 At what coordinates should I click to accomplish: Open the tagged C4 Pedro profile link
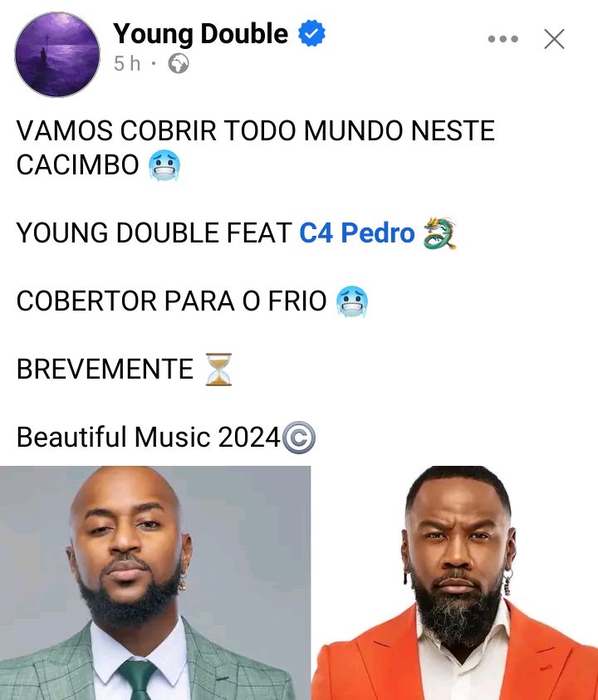click(357, 233)
